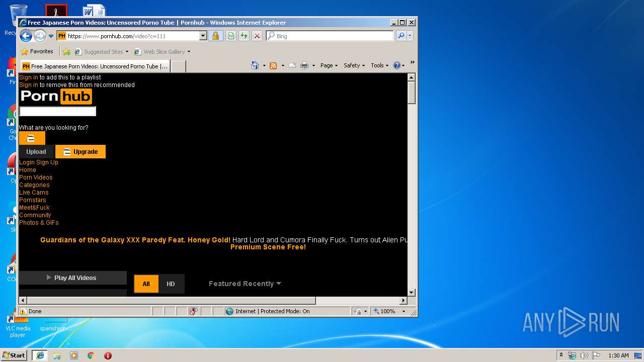644x362 pixels.
Task: Open Web Slice Gallery dropdown
Action: (162, 51)
